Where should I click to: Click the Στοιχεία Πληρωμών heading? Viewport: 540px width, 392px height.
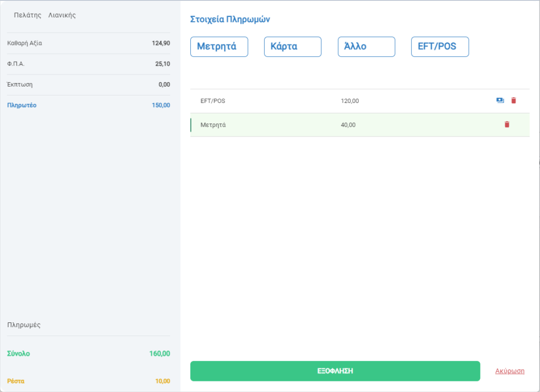(230, 20)
